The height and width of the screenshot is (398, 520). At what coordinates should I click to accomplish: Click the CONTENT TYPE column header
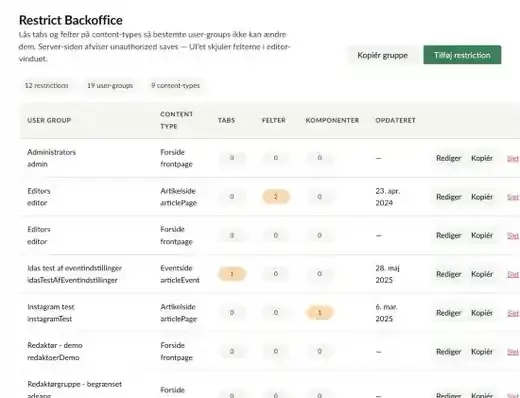pyautogui.click(x=176, y=120)
